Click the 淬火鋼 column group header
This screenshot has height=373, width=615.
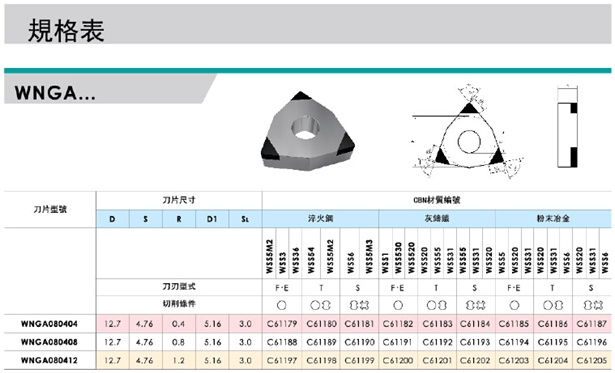[320, 218]
